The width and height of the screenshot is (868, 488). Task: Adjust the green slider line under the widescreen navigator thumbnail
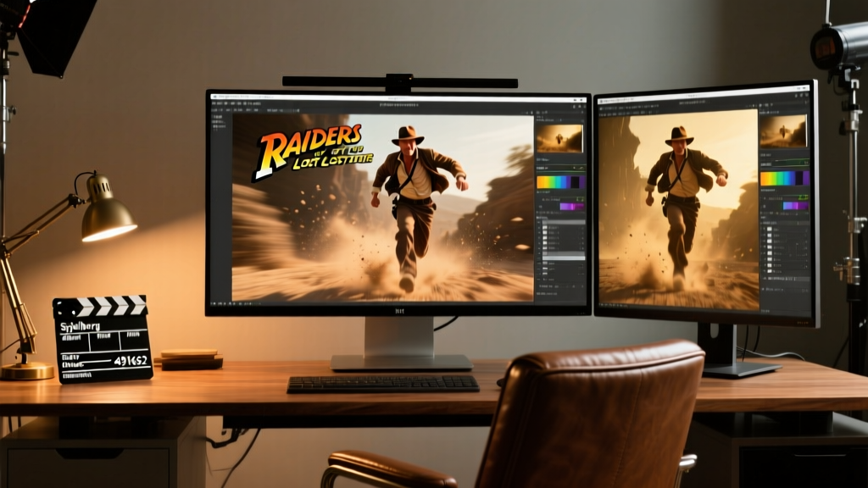561,168
